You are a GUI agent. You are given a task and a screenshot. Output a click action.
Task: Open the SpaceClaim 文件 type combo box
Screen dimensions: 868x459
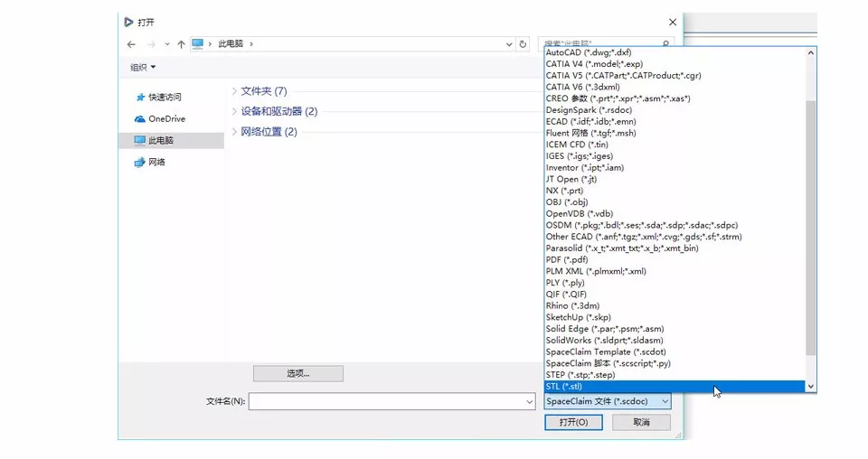point(608,401)
